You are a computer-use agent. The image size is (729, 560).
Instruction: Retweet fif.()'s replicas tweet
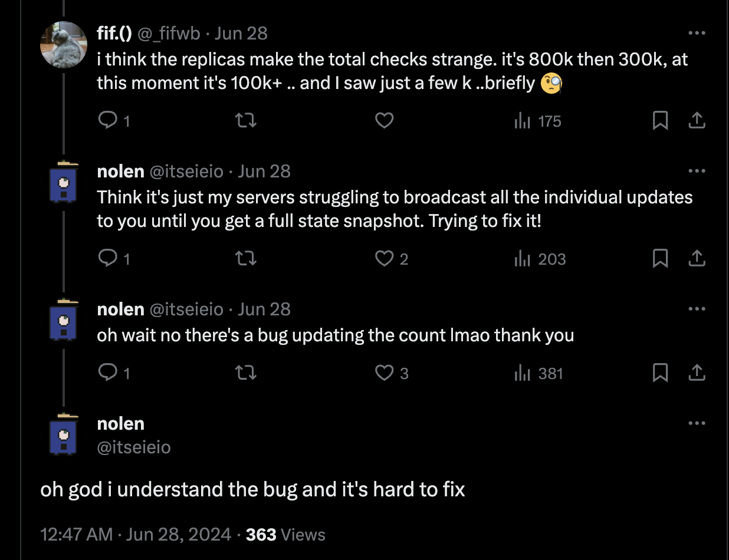click(245, 120)
